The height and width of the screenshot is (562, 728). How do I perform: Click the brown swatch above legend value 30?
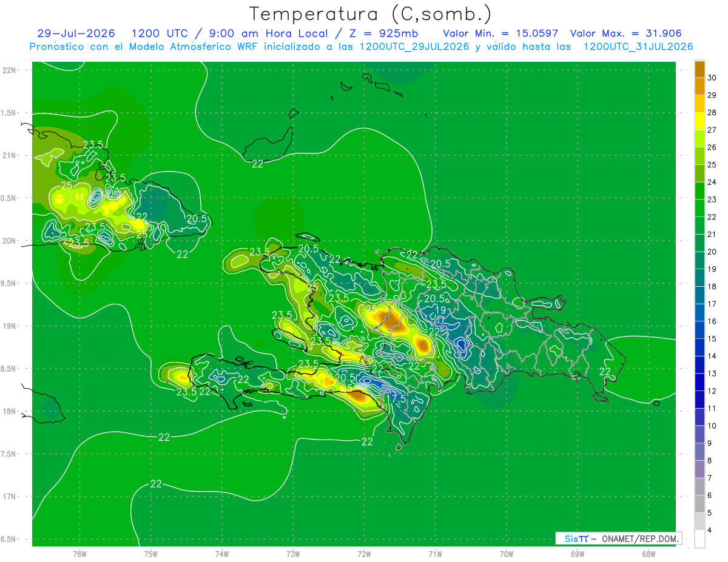click(x=699, y=70)
